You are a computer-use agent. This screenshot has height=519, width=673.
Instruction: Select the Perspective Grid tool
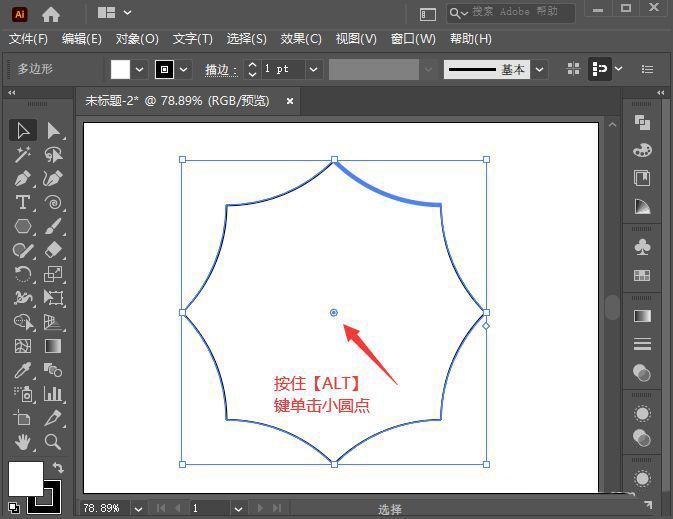tap(53, 322)
